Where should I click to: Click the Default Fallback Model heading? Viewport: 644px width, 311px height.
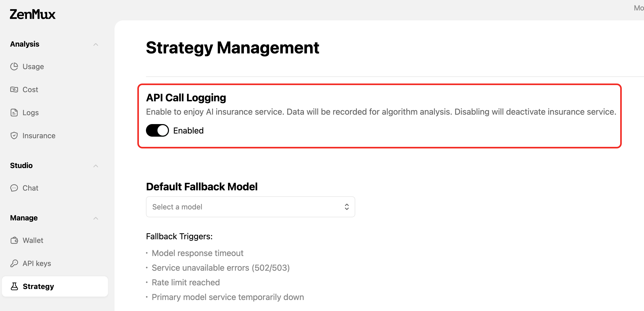[x=202, y=187]
